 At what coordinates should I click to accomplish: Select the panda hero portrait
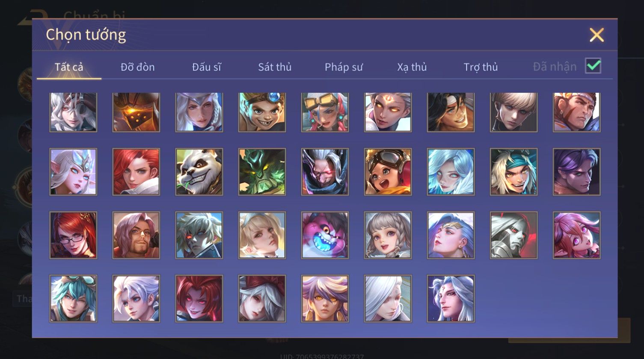pos(199,172)
